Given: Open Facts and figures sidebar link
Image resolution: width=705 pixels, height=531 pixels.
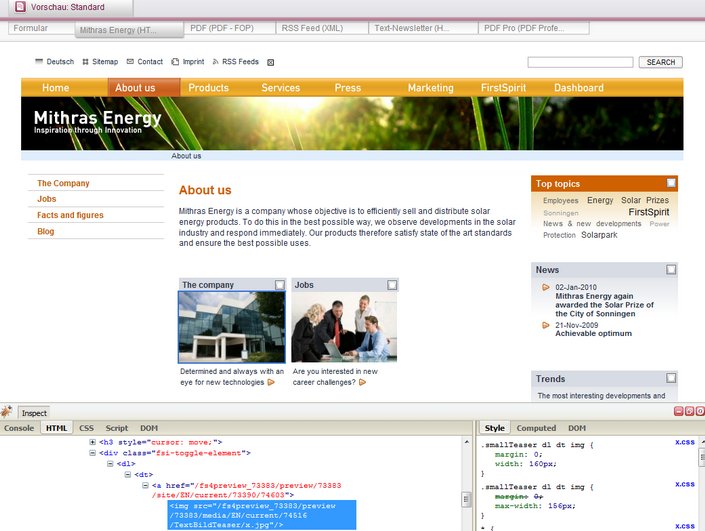Looking at the screenshot, I should point(70,215).
